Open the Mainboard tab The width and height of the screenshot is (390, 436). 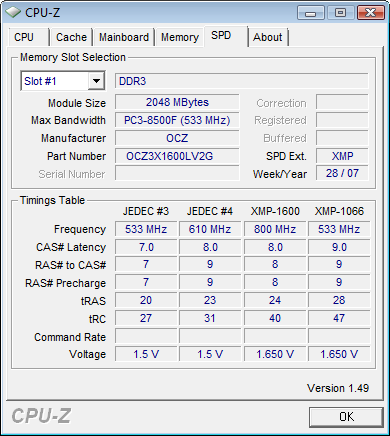124,37
